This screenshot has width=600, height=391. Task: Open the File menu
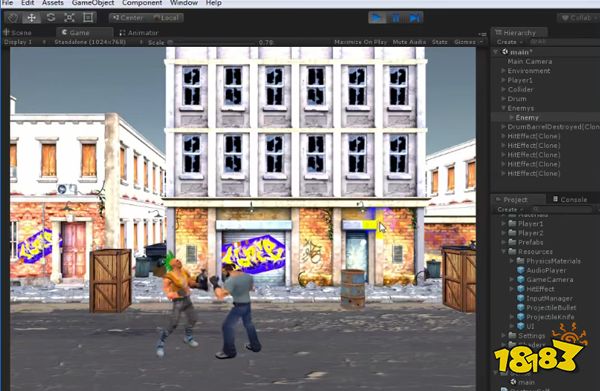7,3
